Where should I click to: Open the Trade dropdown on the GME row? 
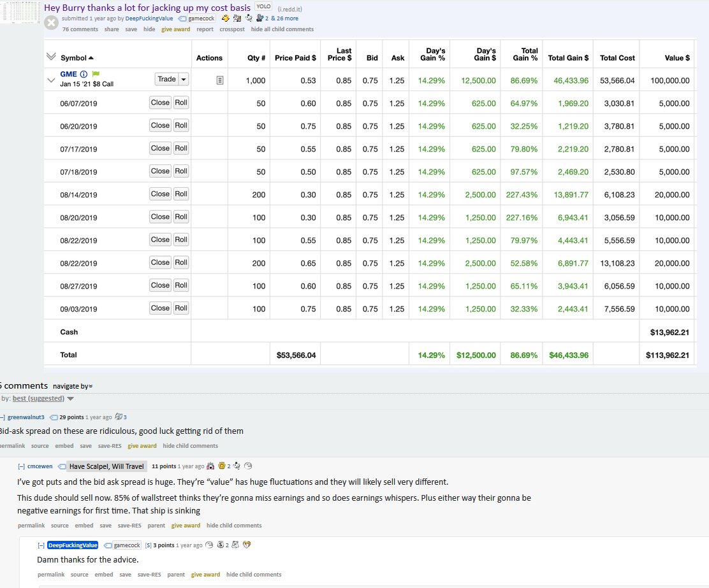184,79
